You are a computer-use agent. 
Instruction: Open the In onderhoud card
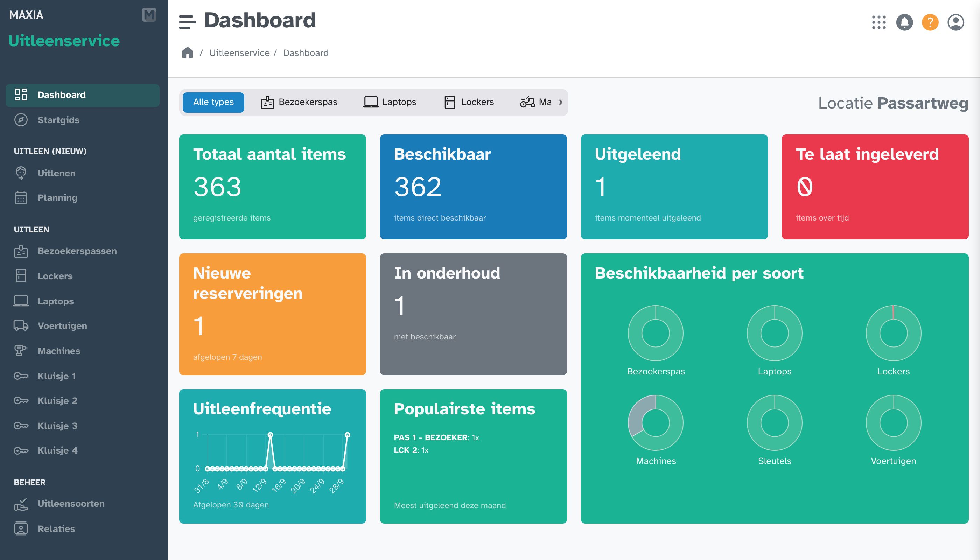[x=473, y=314]
